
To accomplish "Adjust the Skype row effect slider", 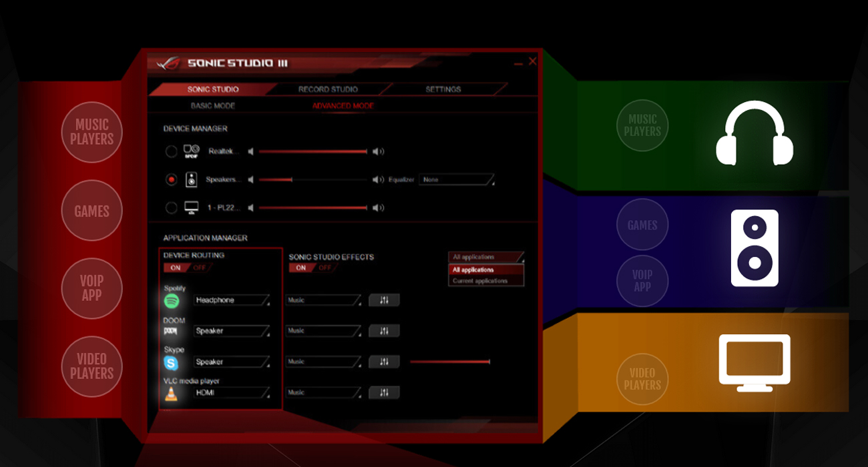I will coord(450,362).
